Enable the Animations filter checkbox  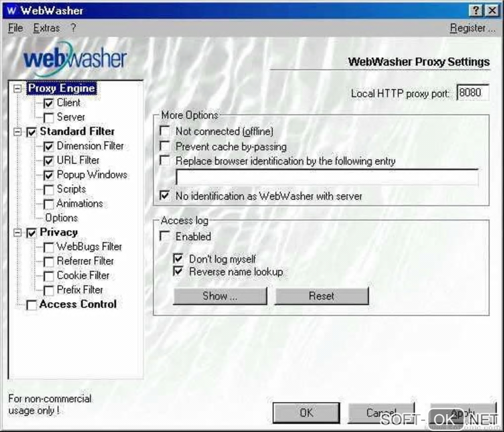(48, 205)
